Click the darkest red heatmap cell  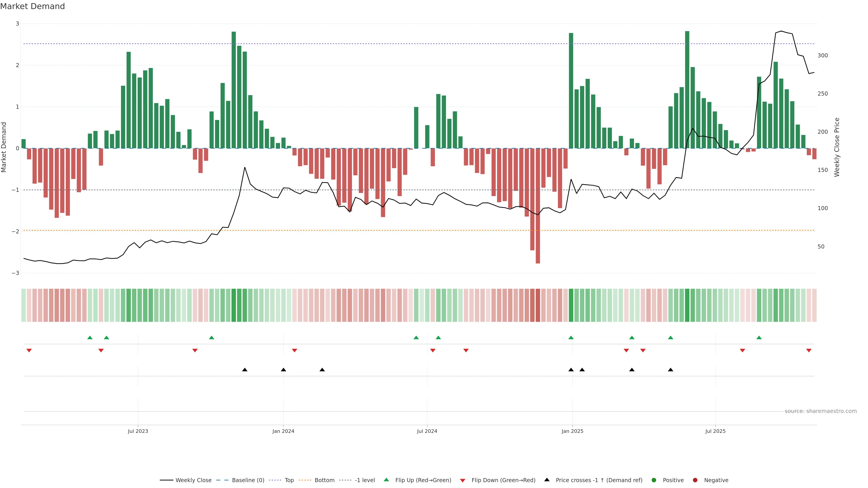pyautogui.click(x=538, y=305)
